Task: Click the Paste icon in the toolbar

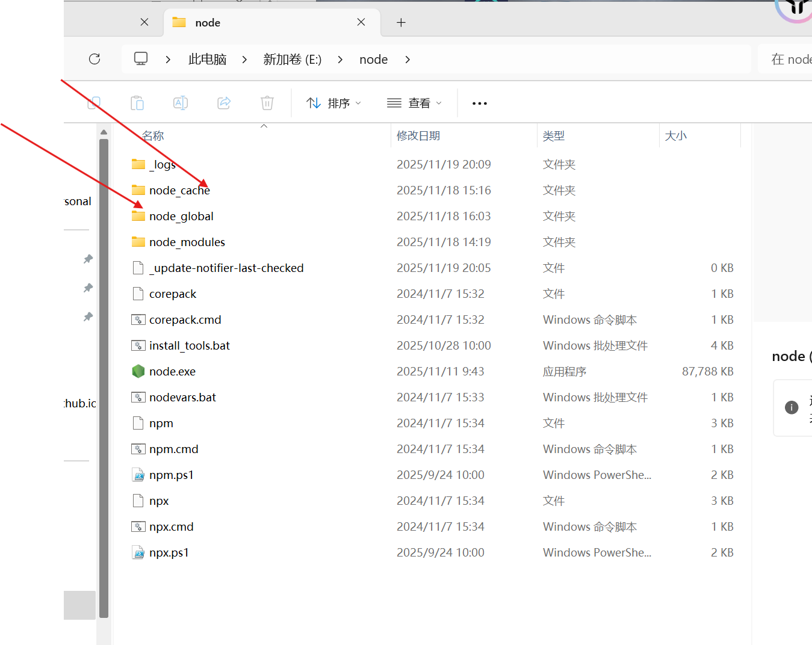Action: [137, 103]
